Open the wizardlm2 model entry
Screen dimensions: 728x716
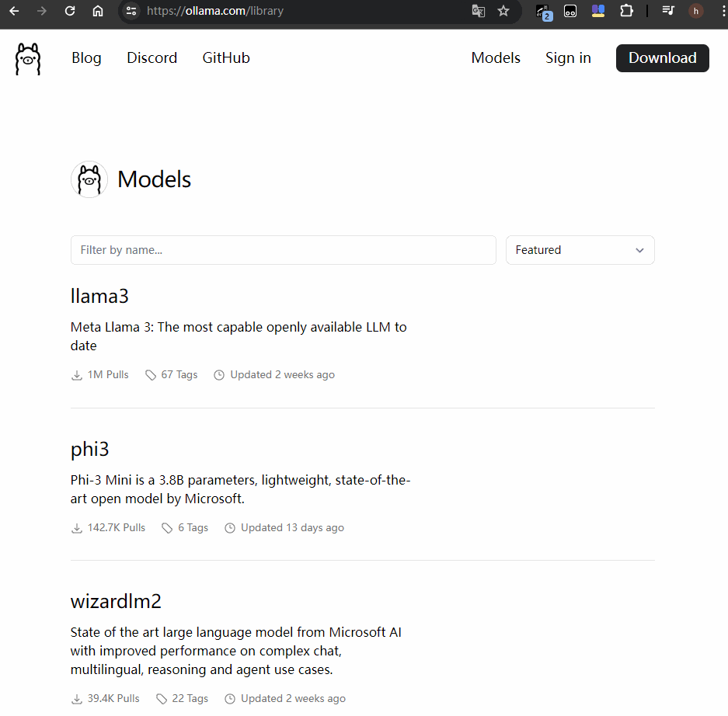point(116,602)
